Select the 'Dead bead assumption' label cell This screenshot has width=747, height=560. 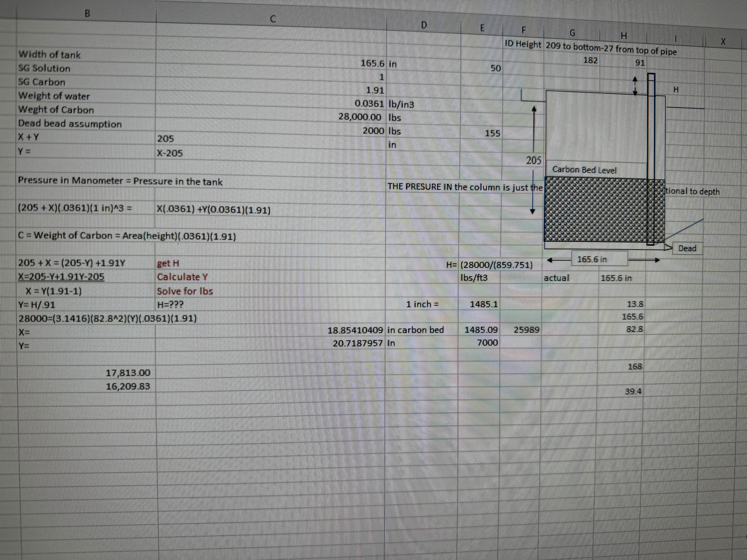(70, 124)
